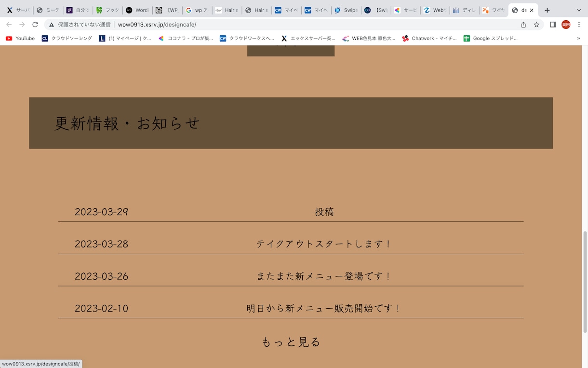588x368 pixels.
Task: Switch to the Swipe tab
Action: 346,10
